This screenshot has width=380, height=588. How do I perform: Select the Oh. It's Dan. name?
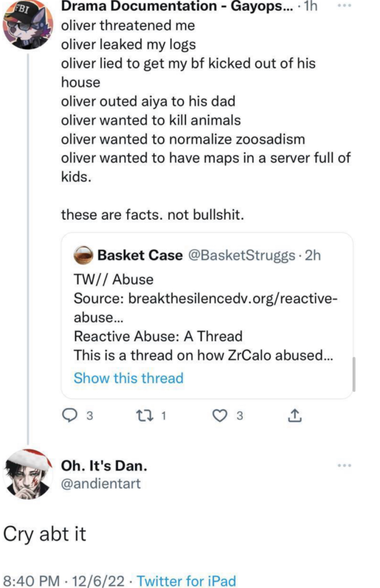[x=104, y=466]
